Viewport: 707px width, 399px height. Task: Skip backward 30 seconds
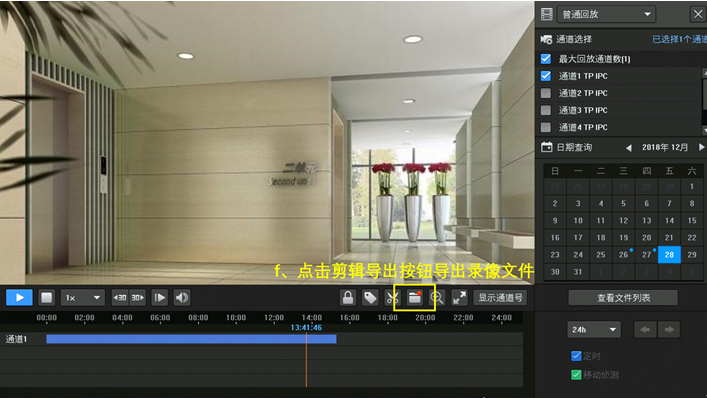point(120,298)
